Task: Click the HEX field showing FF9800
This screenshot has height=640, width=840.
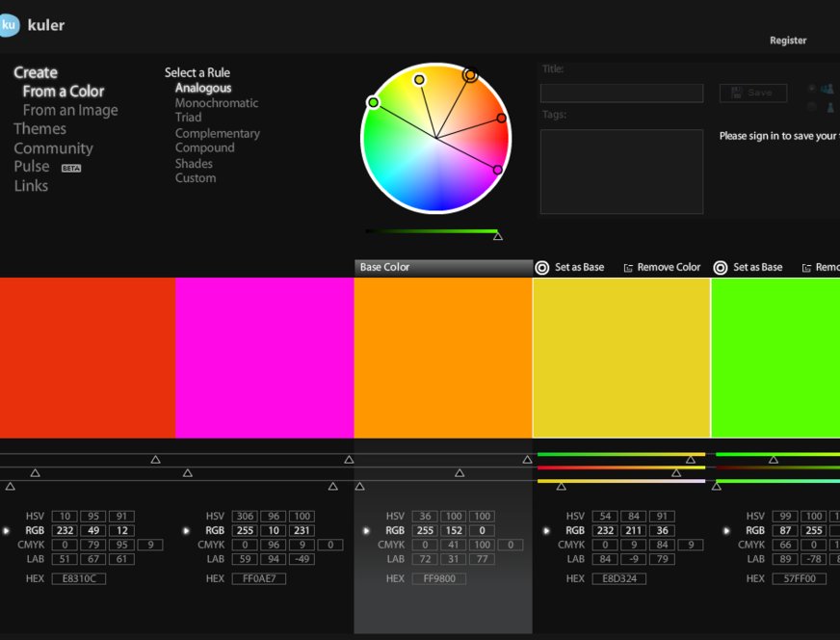Action: coord(438,578)
